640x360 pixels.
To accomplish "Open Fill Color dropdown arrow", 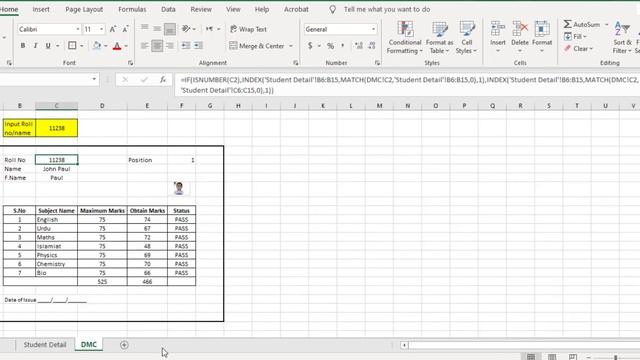I will pyautogui.click(x=106, y=46).
